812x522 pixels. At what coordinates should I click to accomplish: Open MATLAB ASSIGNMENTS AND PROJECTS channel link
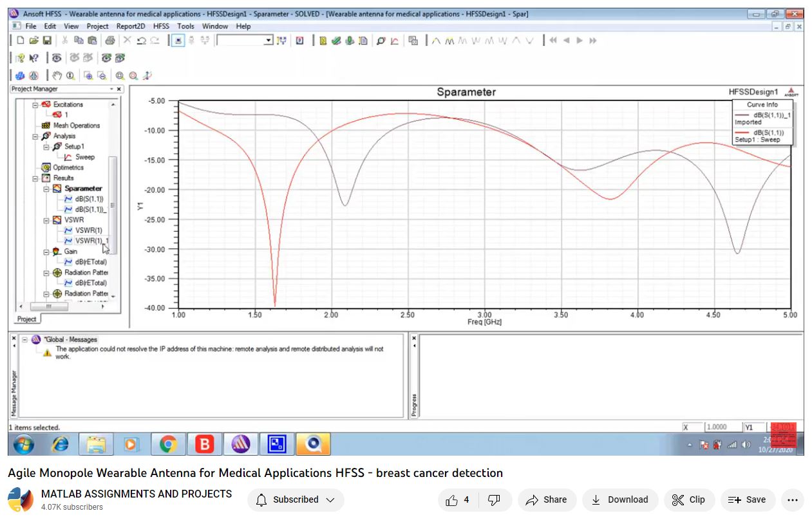pos(136,494)
